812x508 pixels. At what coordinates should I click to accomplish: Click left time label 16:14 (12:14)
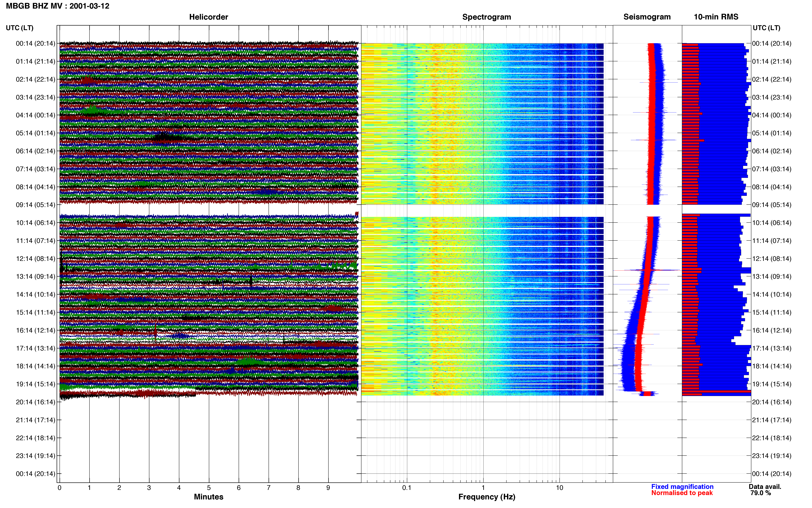36,330
